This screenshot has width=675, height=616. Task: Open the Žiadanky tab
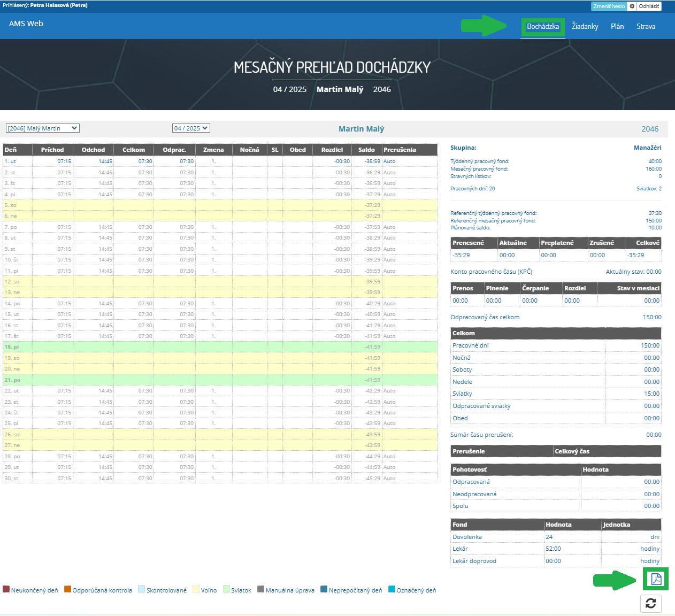coord(585,26)
